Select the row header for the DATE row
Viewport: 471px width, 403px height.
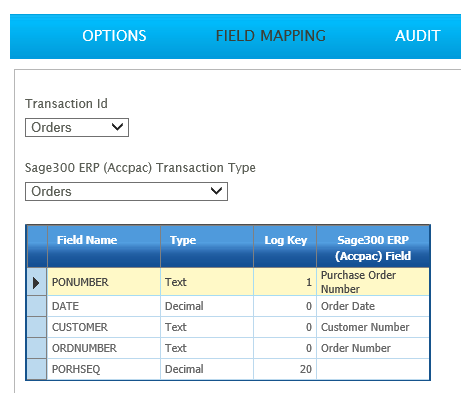(x=36, y=306)
